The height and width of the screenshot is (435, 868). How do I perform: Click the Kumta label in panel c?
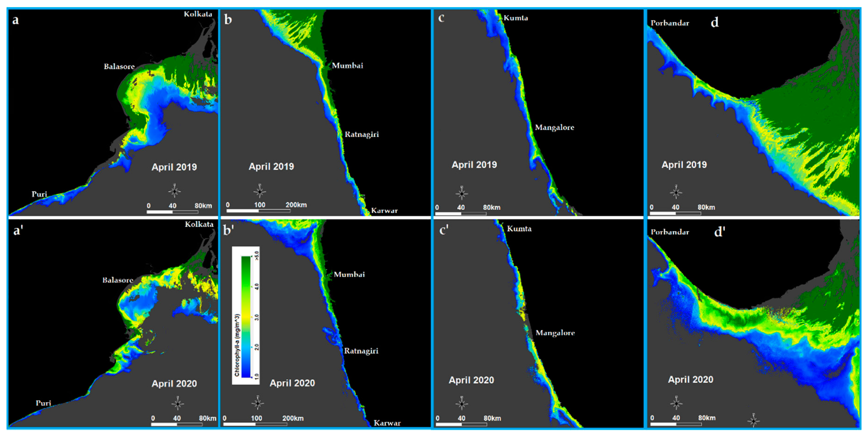[516, 18]
